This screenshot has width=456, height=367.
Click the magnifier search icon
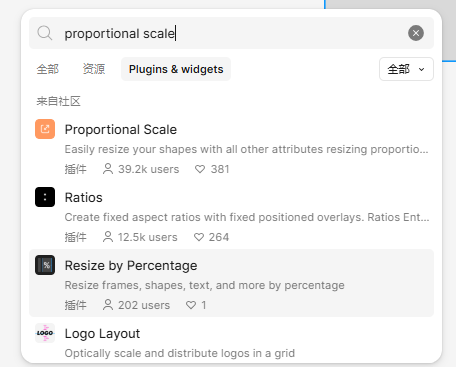click(45, 33)
